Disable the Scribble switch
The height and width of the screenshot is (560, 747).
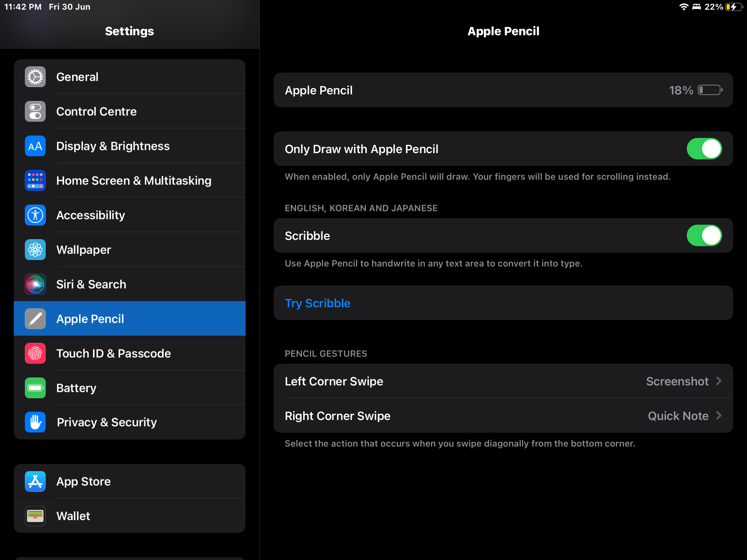(704, 235)
